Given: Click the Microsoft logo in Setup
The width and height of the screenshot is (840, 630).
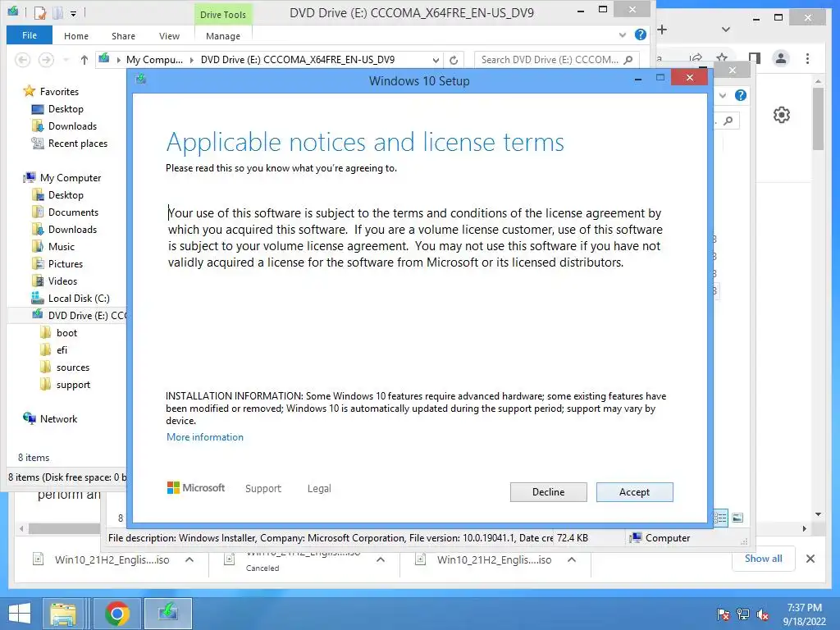Looking at the screenshot, I should coord(196,488).
